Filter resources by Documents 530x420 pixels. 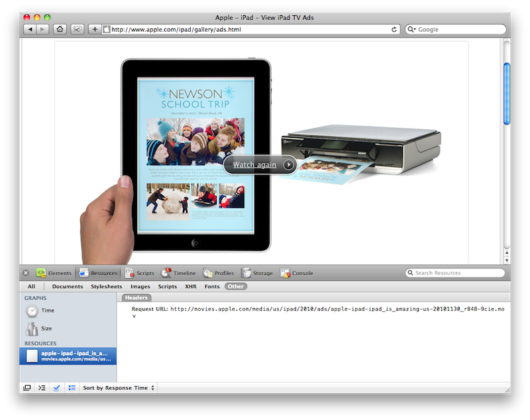click(x=68, y=287)
